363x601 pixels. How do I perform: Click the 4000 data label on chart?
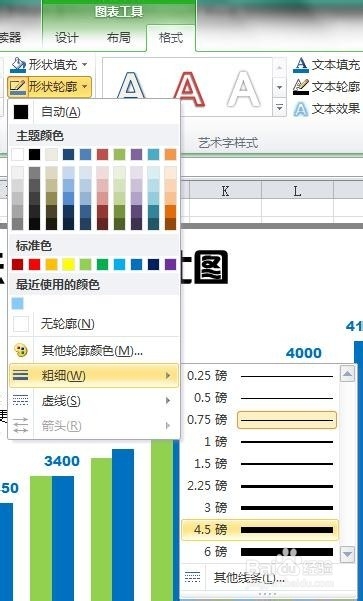(x=304, y=353)
